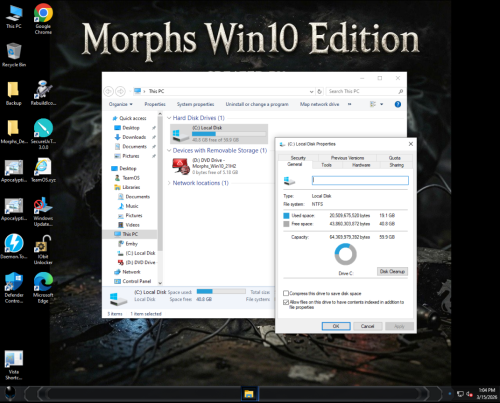Screen dimensions: 500x403
Task: Select the Defender Control desktop icon
Action: pos(14,288)
